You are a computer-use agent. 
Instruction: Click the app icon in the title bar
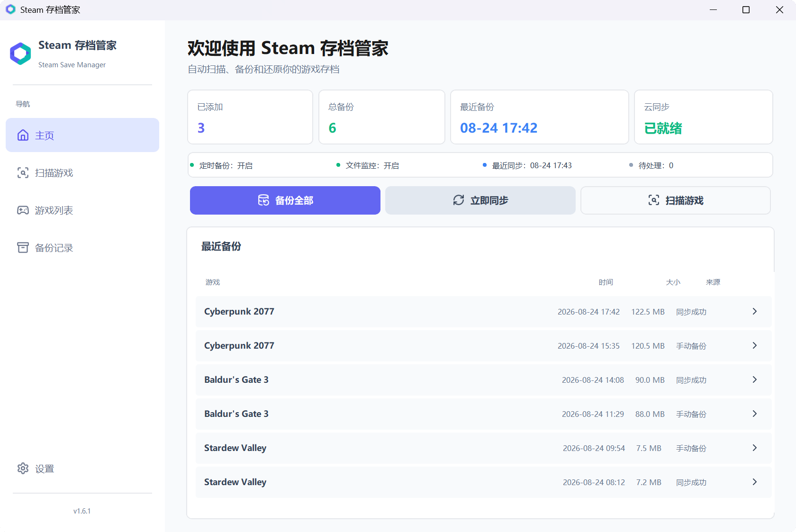point(10,9)
